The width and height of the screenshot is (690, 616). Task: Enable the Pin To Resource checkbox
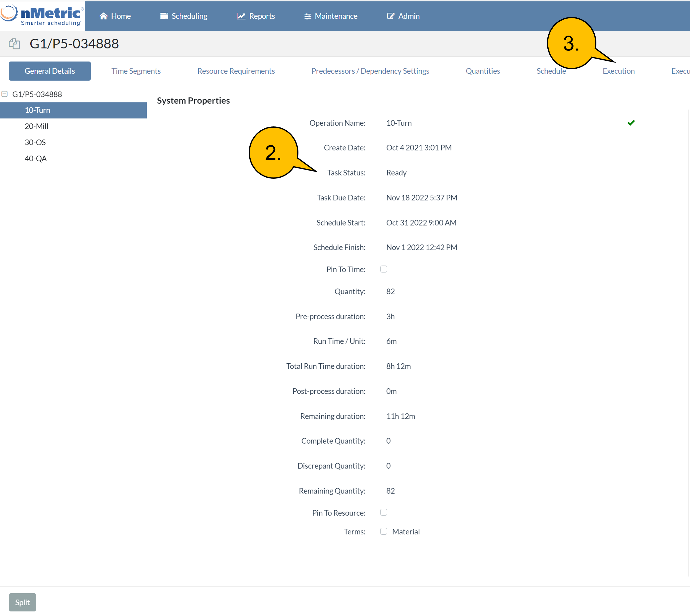coord(384,512)
